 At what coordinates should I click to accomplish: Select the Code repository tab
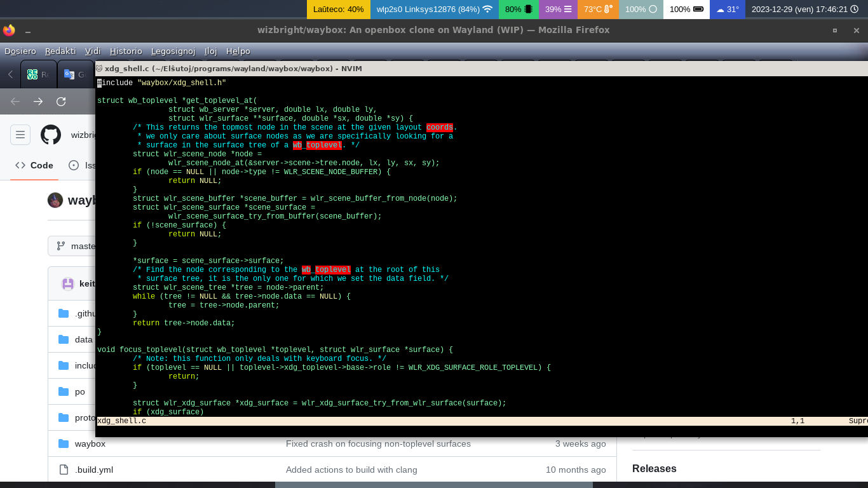pos(35,165)
